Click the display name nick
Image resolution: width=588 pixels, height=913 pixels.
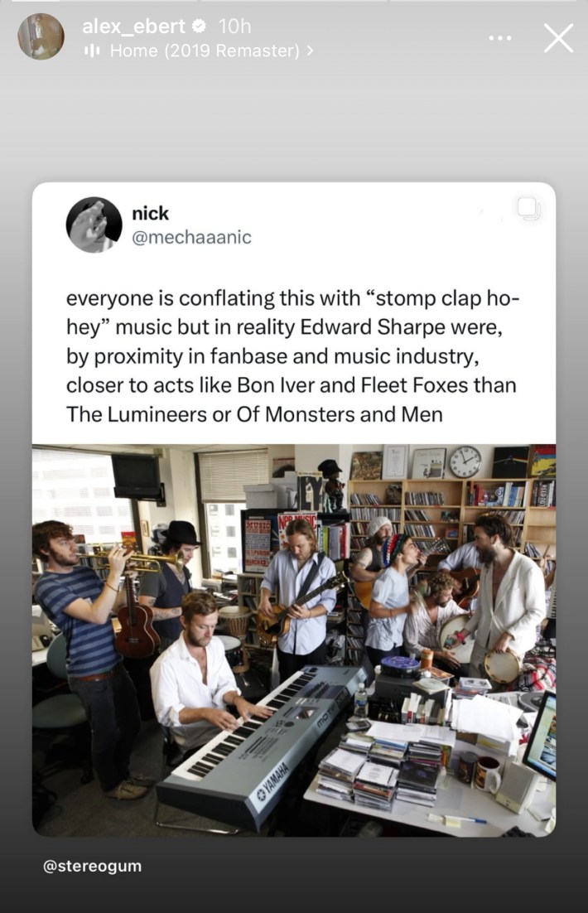point(150,214)
